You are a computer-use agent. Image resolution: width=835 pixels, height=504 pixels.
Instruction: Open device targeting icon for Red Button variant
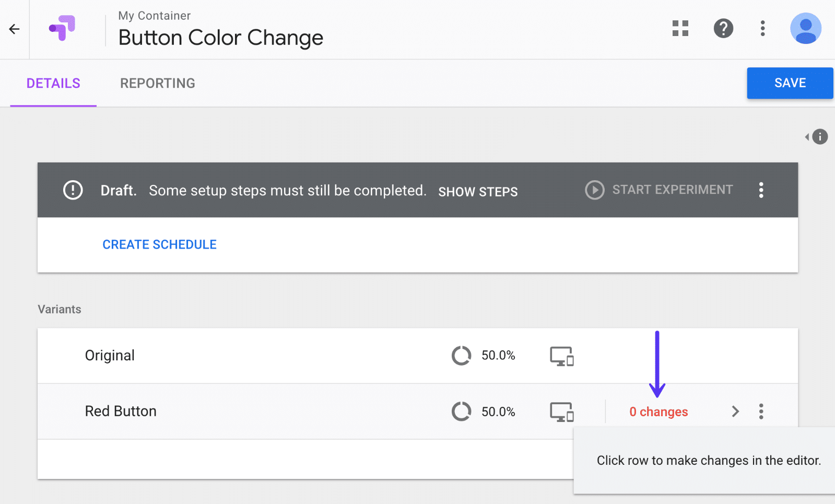[561, 412]
